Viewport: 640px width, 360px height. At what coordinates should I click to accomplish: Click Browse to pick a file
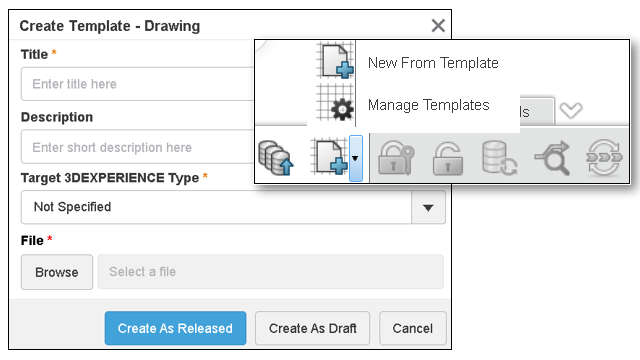[57, 272]
